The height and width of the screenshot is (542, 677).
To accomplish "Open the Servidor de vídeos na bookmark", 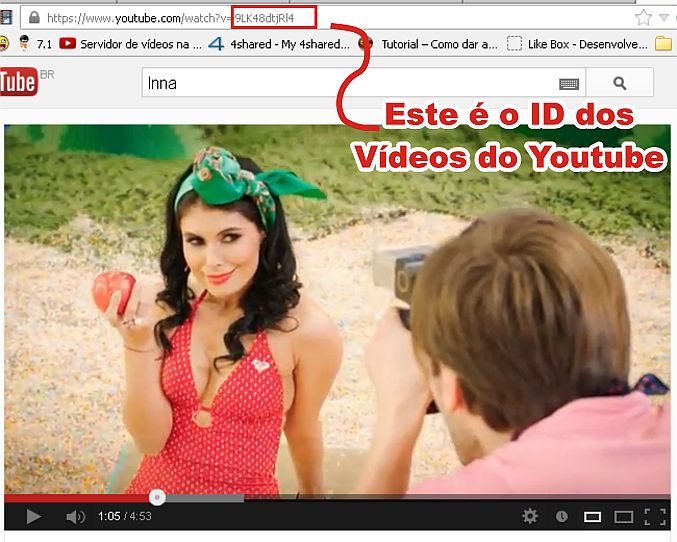I will click(x=131, y=44).
